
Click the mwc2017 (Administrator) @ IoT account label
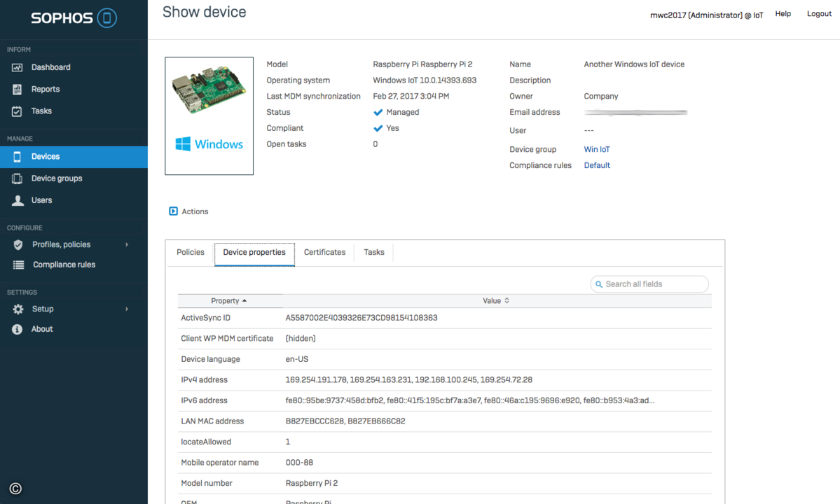click(707, 15)
